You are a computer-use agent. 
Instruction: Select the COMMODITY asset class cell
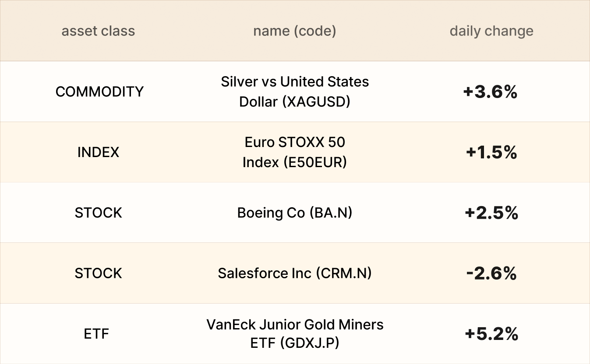pyautogui.click(x=99, y=91)
